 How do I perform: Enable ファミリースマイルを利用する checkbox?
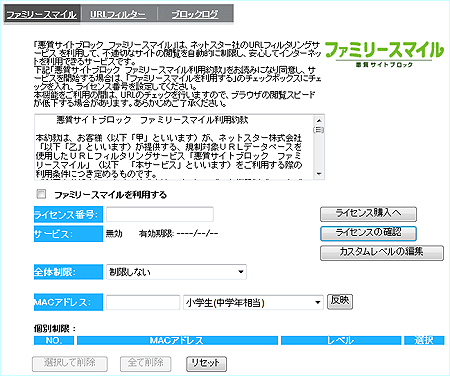point(41,194)
